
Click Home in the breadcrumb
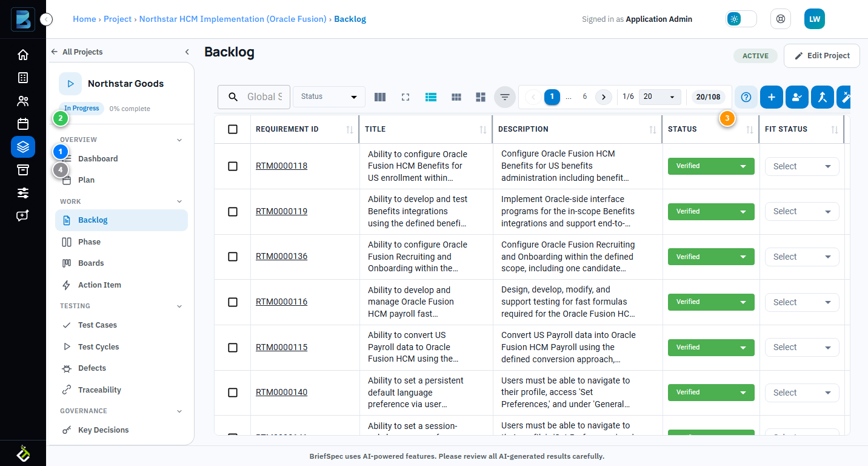(84, 19)
